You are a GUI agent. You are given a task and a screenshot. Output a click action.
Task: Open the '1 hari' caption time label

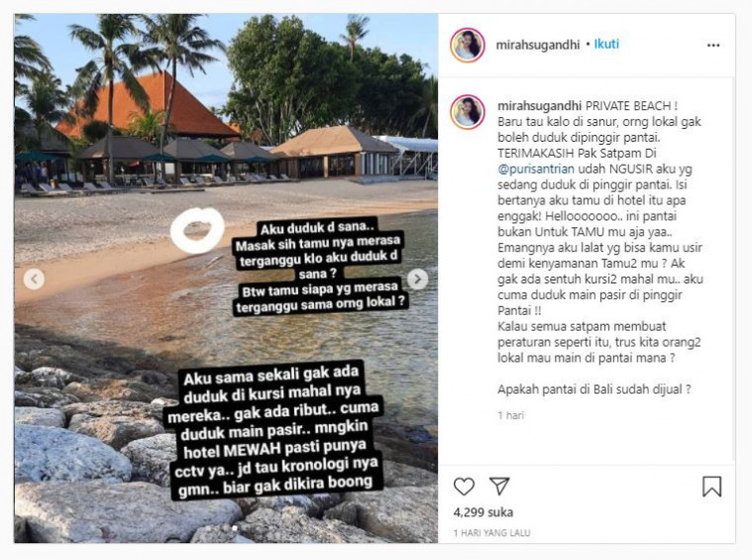tap(511, 415)
